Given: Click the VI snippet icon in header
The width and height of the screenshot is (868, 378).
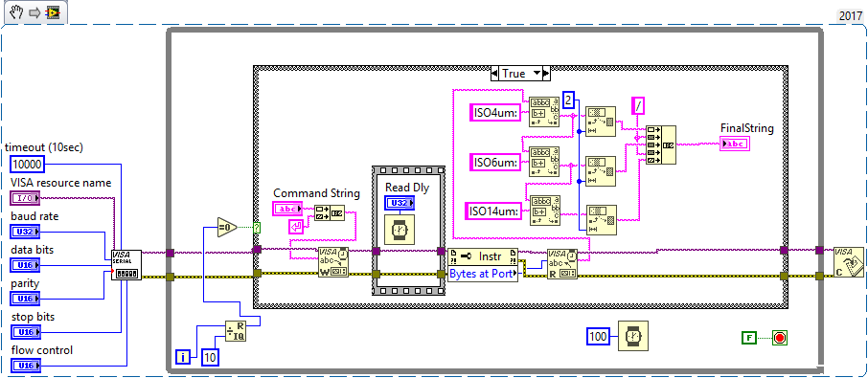Looking at the screenshot, I should (x=53, y=12).
